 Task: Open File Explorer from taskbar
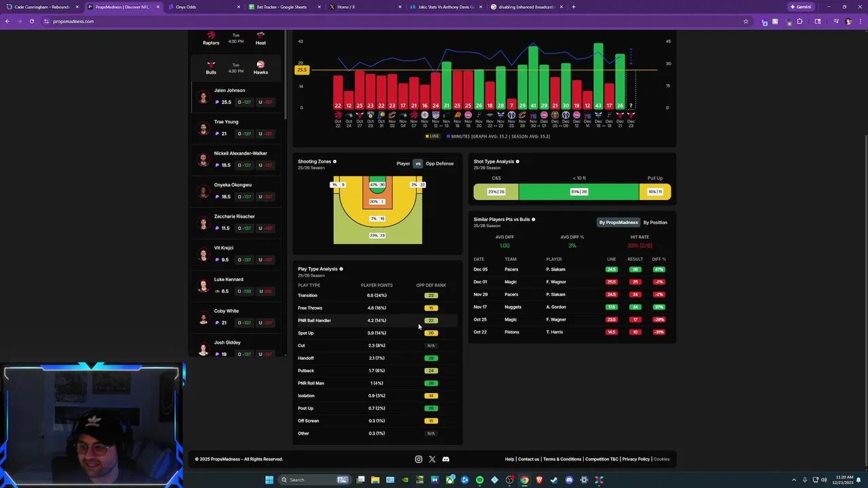click(376, 480)
